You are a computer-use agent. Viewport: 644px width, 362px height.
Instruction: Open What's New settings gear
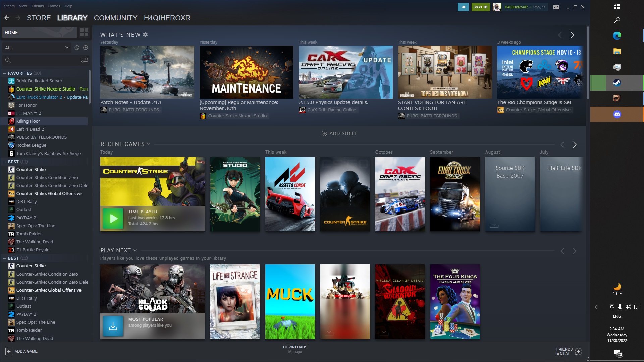(145, 35)
